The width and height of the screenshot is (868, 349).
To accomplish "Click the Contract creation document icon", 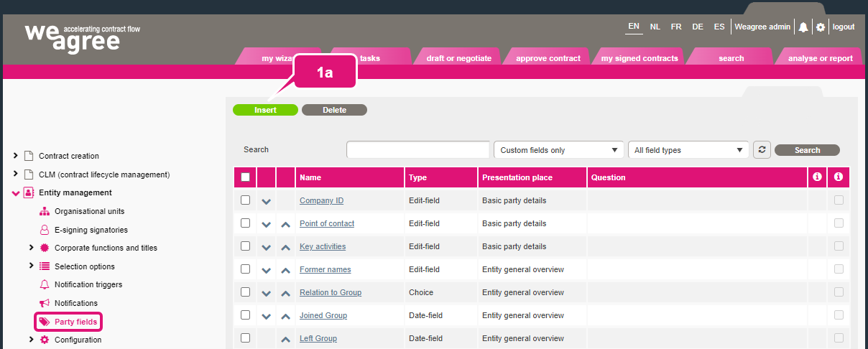I will click(x=29, y=156).
